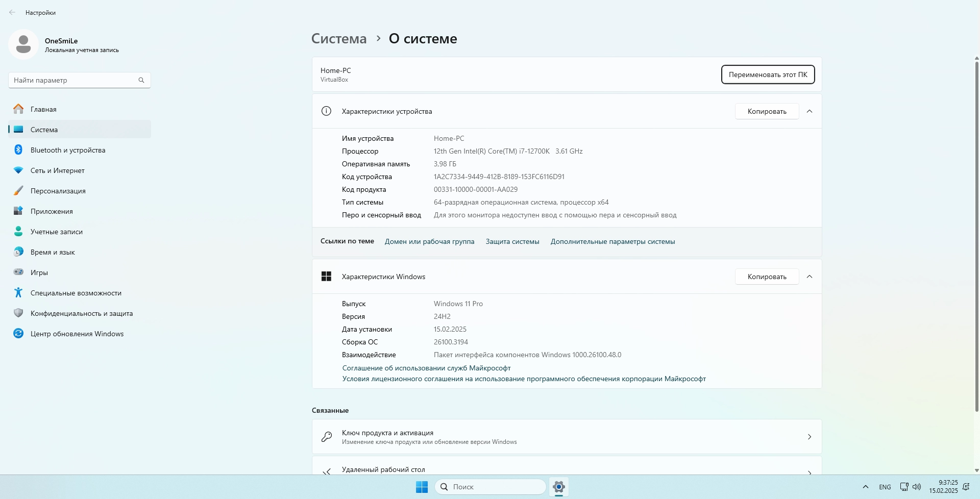This screenshot has width=980, height=499.
Task: Click the clock and date in taskbar
Action: tap(943, 487)
